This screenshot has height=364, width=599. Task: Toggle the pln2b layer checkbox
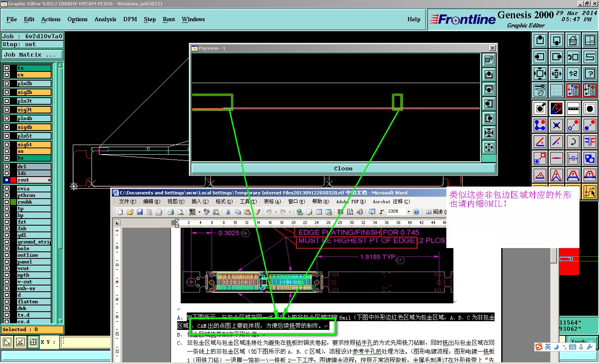[7, 84]
